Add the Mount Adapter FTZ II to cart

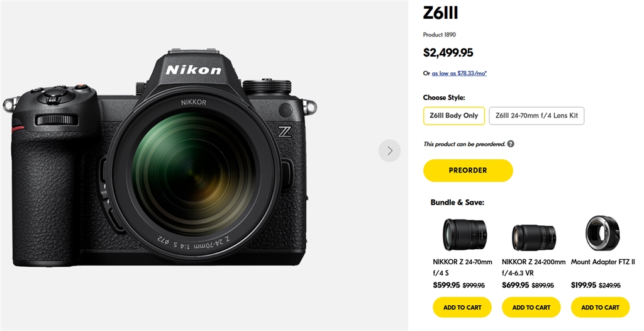[x=600, y=307]
